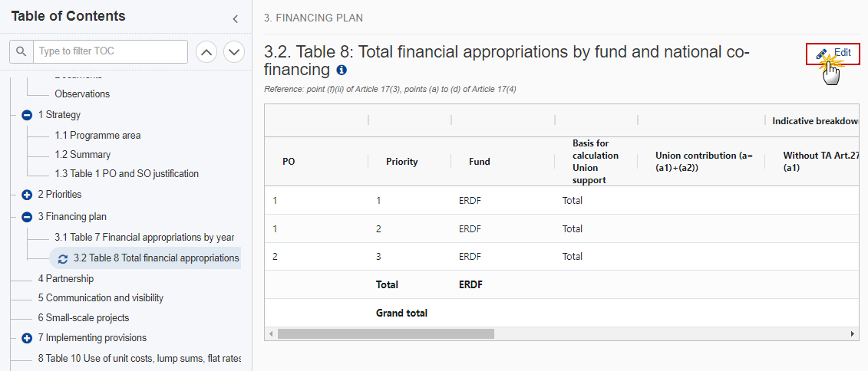868x371 pixels.
Task: Open 4 Partnership section
Action: (66, 279)
